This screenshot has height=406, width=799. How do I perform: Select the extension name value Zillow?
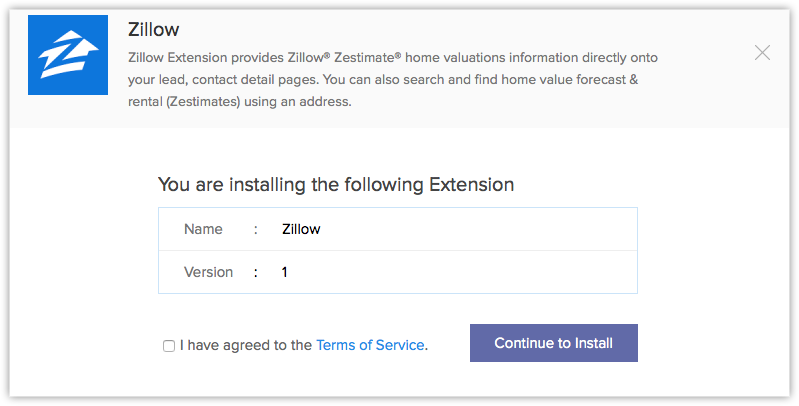(301, 229)
